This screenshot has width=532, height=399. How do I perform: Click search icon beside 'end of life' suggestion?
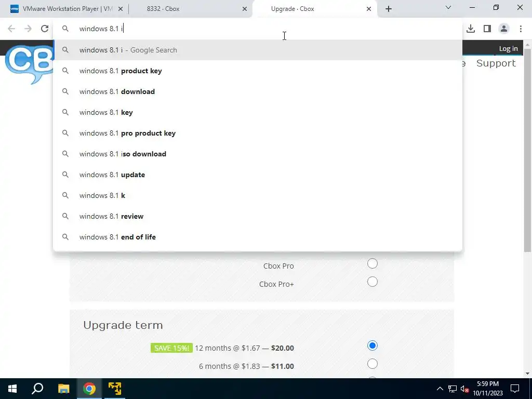(65, 237)
